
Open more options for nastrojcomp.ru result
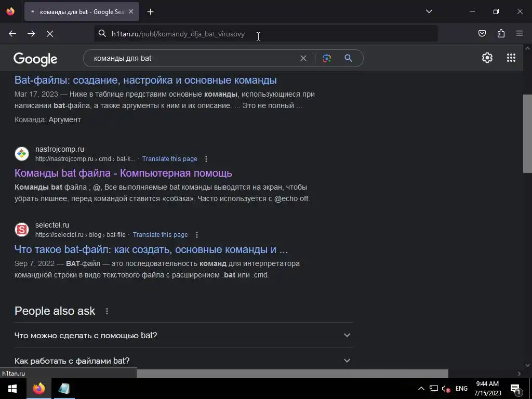click(206, 159)
